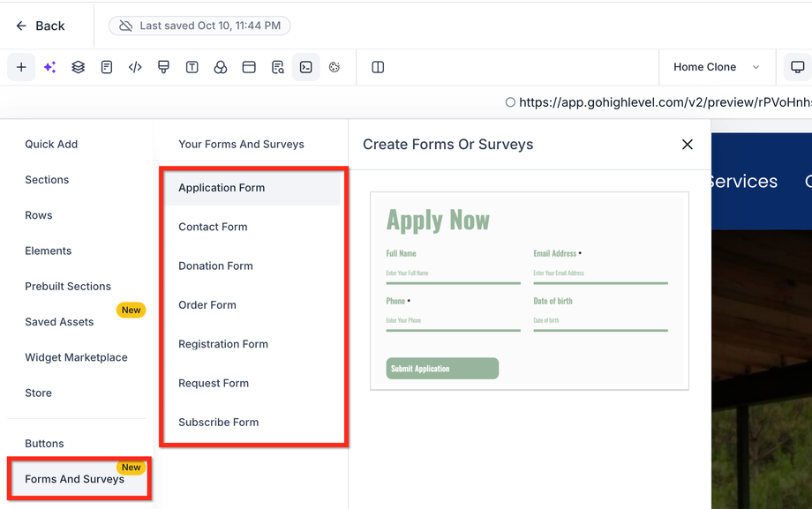Viewport: 812px width, 509px height.
Task: Select the desktop view monitor icon
Action: click(797, 67)
